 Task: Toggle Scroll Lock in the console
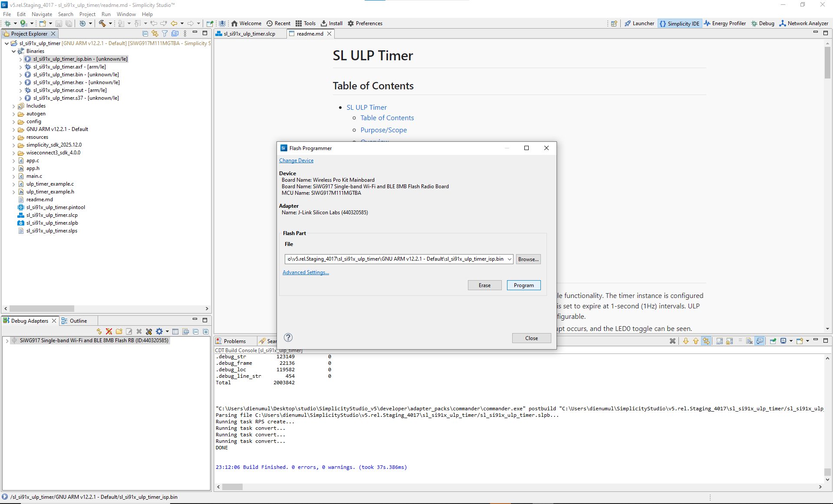click(x=729, y=341)
